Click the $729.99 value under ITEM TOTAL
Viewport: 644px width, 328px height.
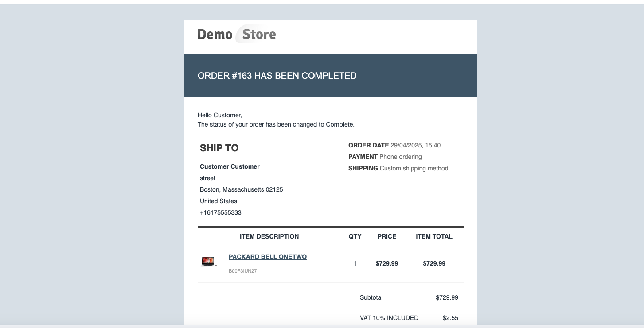coord(434,263)
